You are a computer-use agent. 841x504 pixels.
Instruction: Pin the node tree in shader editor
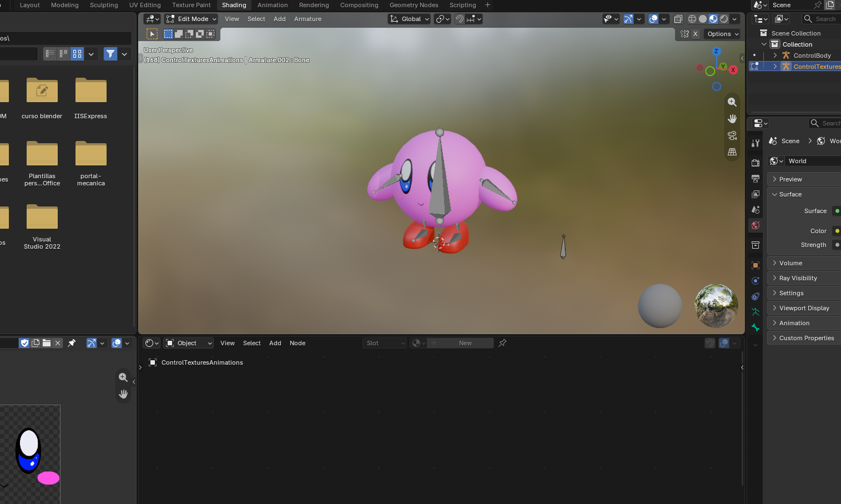pyautogui.click(x=502, y=343)
